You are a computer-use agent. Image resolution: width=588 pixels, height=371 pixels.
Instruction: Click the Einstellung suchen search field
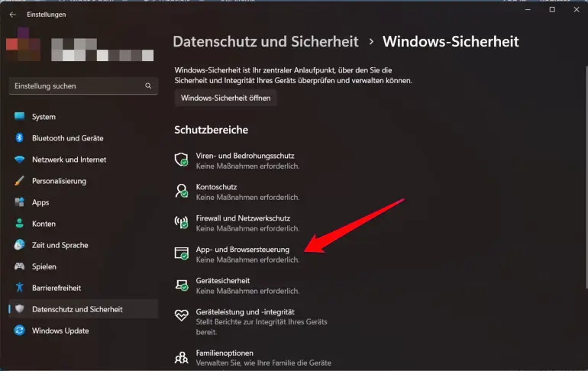click(x=83, y=85)
